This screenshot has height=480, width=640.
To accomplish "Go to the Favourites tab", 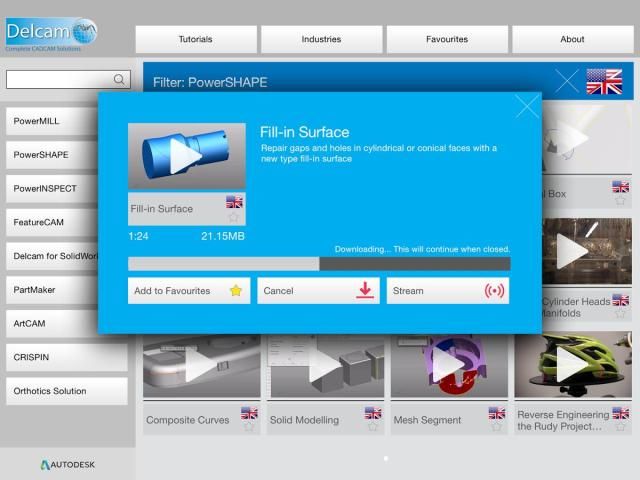I will pos(446,39).
